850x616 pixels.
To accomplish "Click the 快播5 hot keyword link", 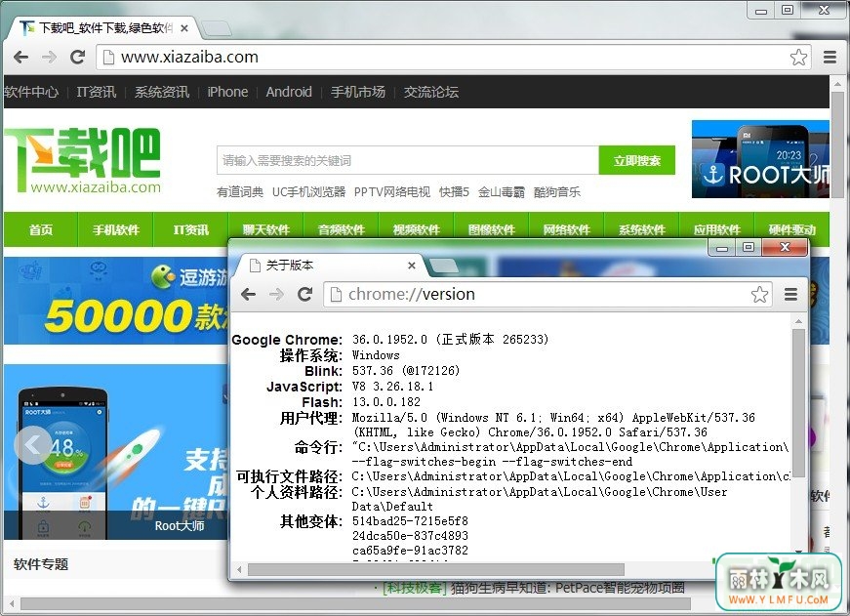I will (454, 192).
